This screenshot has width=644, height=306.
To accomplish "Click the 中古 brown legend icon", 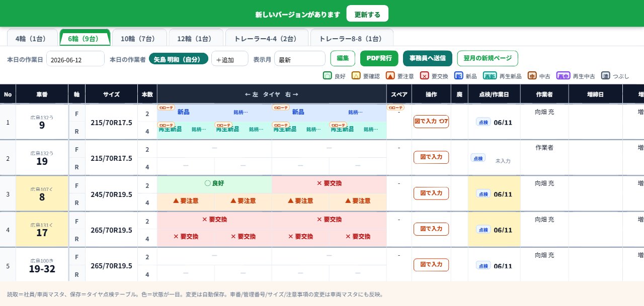I will point(532,76).
